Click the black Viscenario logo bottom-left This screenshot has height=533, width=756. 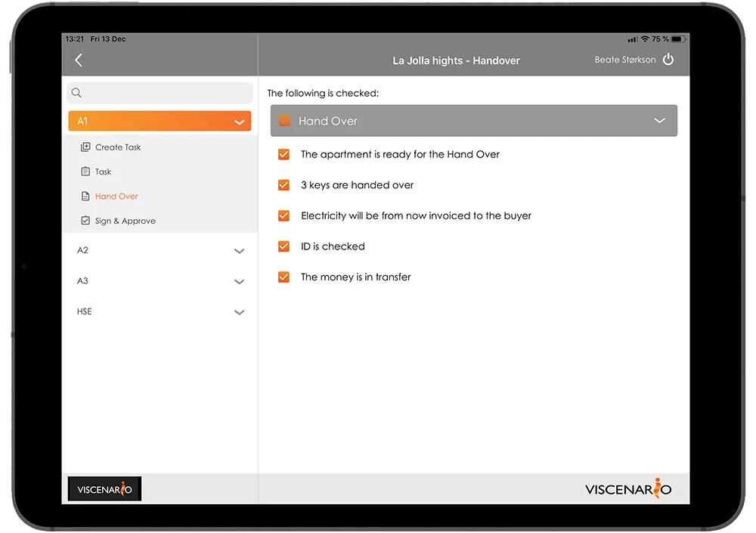click(104, 488)
